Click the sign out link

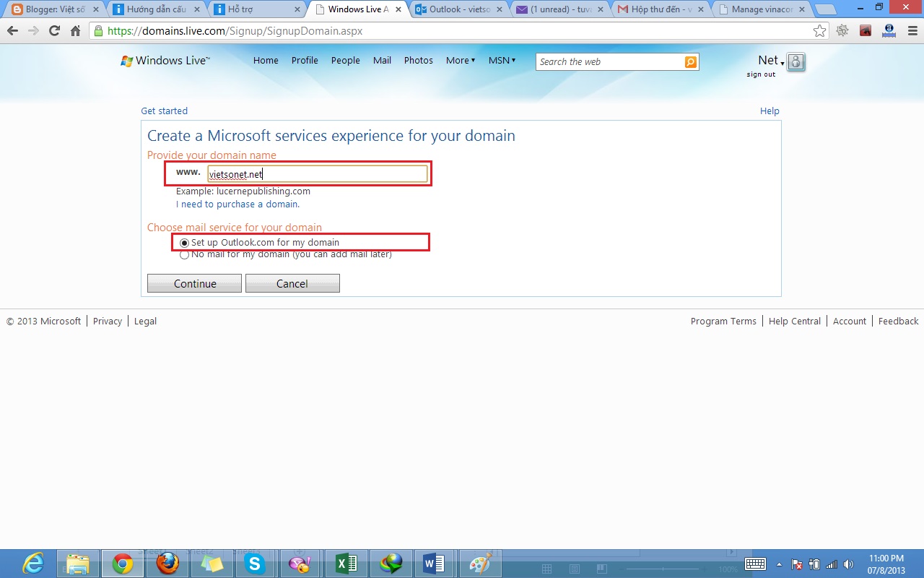point(761,74)
